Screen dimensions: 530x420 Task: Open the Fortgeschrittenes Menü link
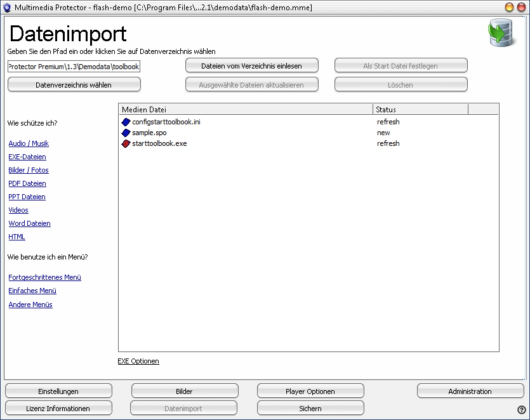[x=45, y=277]
